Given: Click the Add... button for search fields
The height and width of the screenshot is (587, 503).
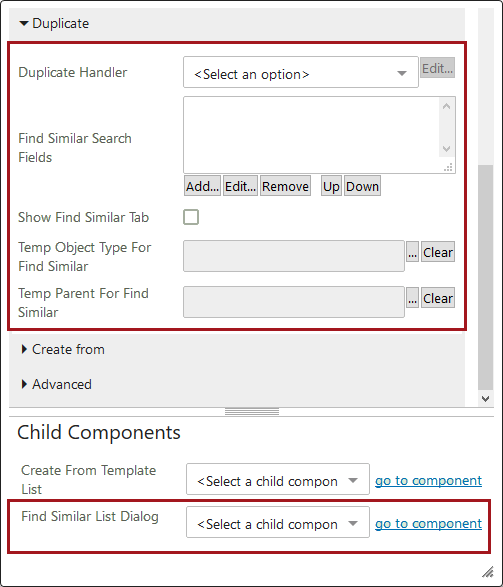Looking at the screenshot, I should pyautogui.click(x=202, y=186).
